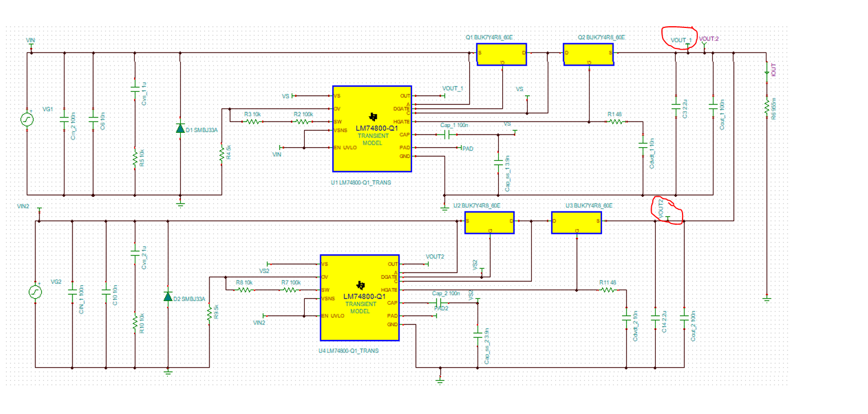Select the ground symbol below diode D2
This screenshot has width=868, height=414.
(168, 371)
